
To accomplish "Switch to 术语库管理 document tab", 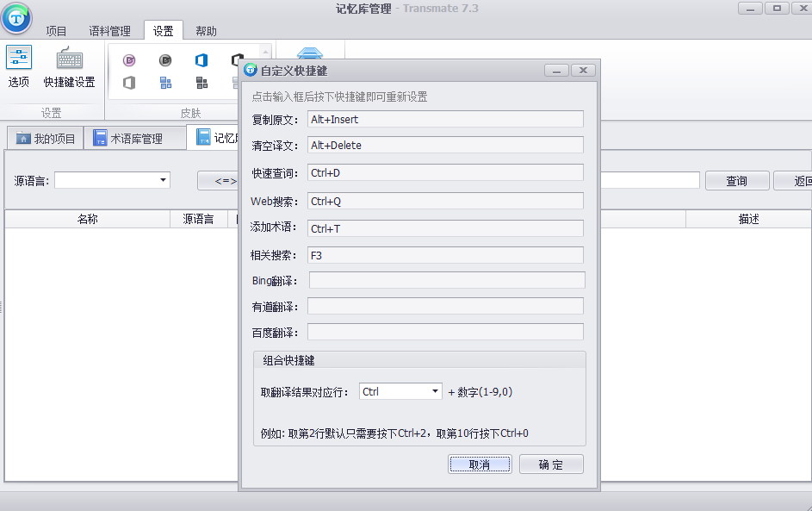I will 134,139.
